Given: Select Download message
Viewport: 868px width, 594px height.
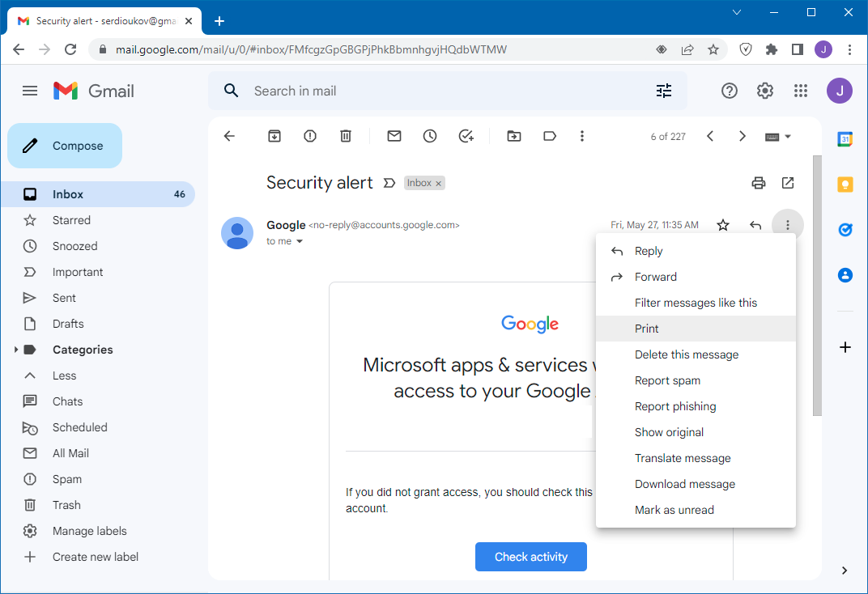Looking at the screenshot, I should pos(696,484).
